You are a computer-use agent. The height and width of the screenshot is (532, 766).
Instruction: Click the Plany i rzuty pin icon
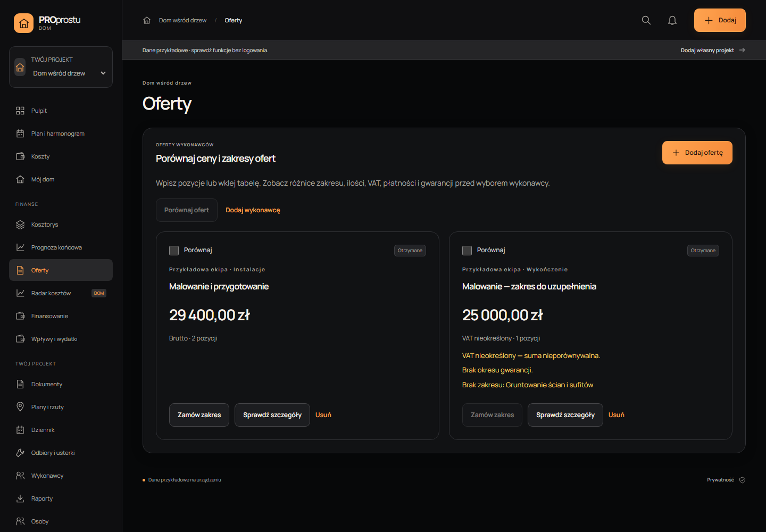point(20,407)
